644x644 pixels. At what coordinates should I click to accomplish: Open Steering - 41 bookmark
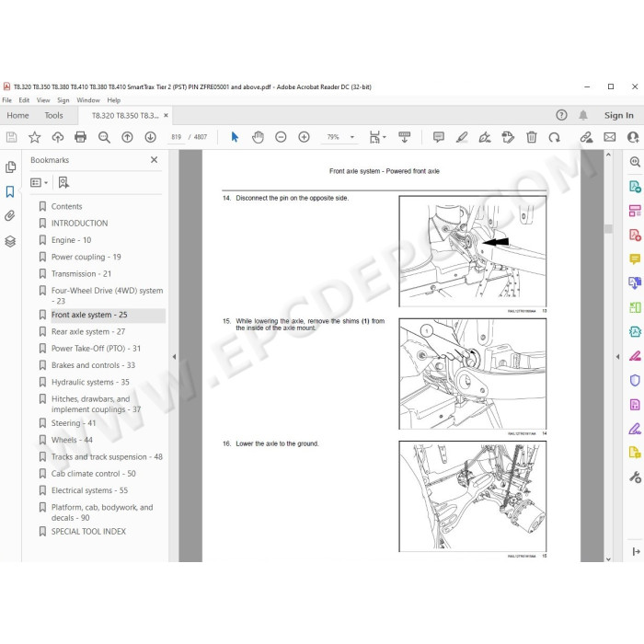coord(73,423)
